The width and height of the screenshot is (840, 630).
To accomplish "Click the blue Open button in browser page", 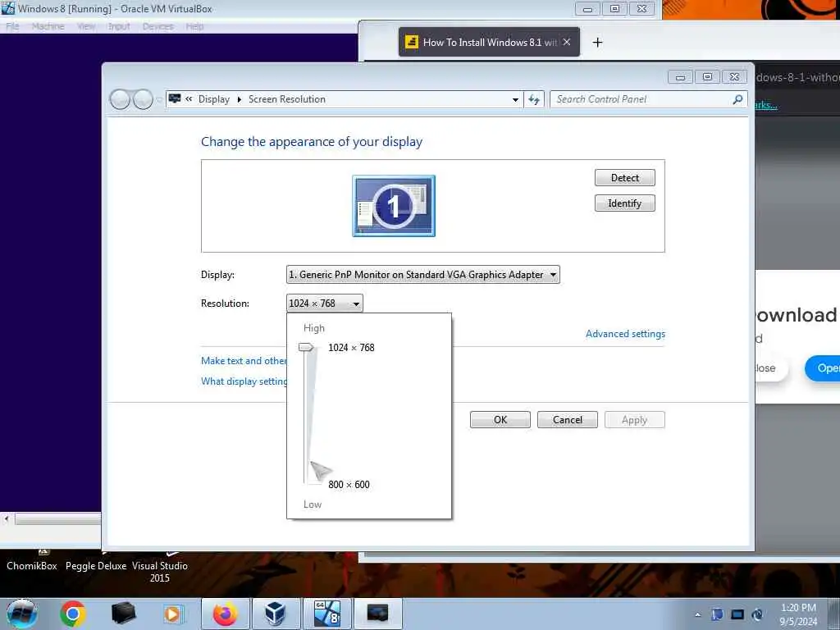I will pyautogui.click(x=822, y=368).
